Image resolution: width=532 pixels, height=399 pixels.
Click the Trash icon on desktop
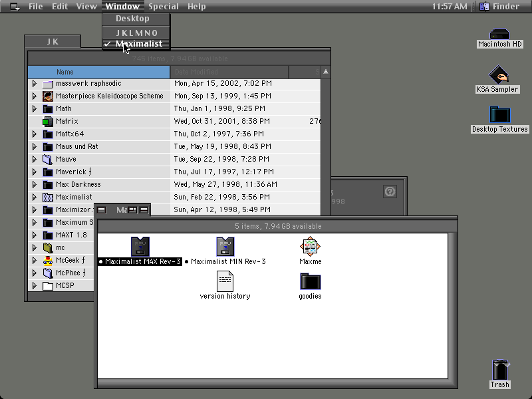coord(500,370)
